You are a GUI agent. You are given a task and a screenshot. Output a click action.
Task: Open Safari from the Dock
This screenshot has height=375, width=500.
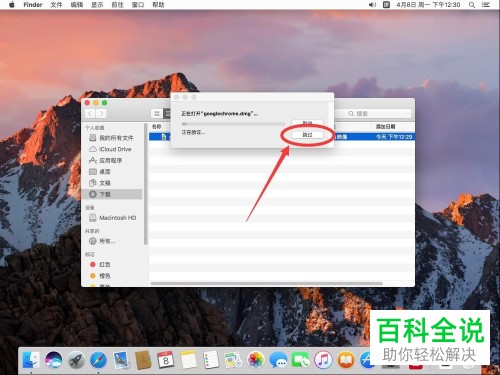pos(99,360)
